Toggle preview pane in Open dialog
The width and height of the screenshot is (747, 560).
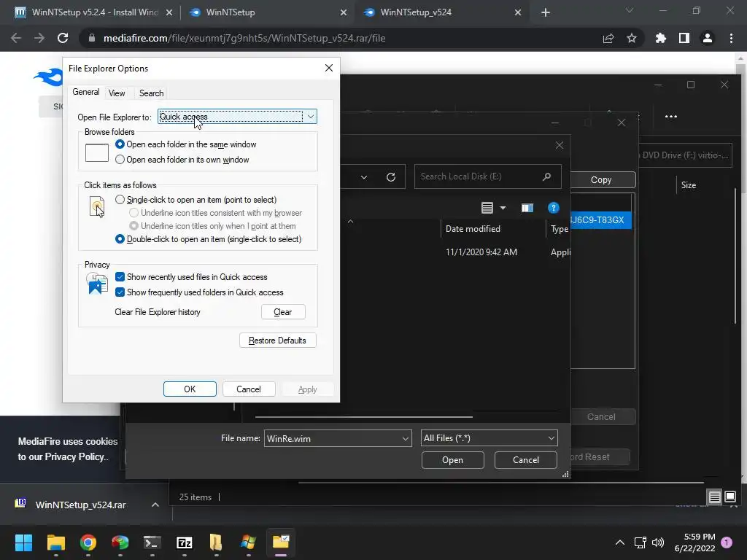coord(527,208)
